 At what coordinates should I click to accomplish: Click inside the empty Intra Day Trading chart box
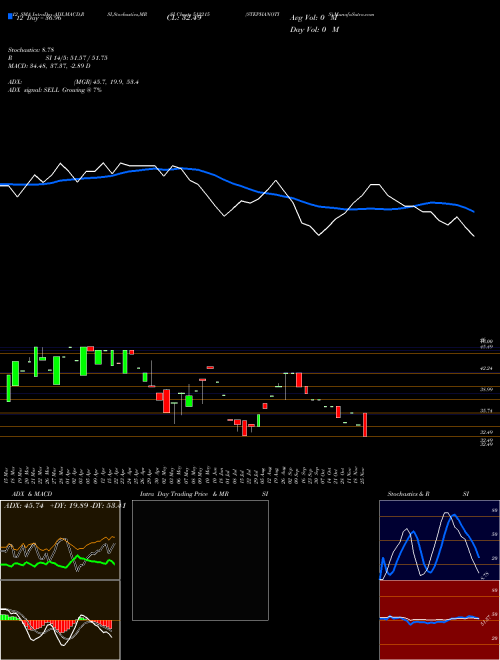click(x=200, y=560)
